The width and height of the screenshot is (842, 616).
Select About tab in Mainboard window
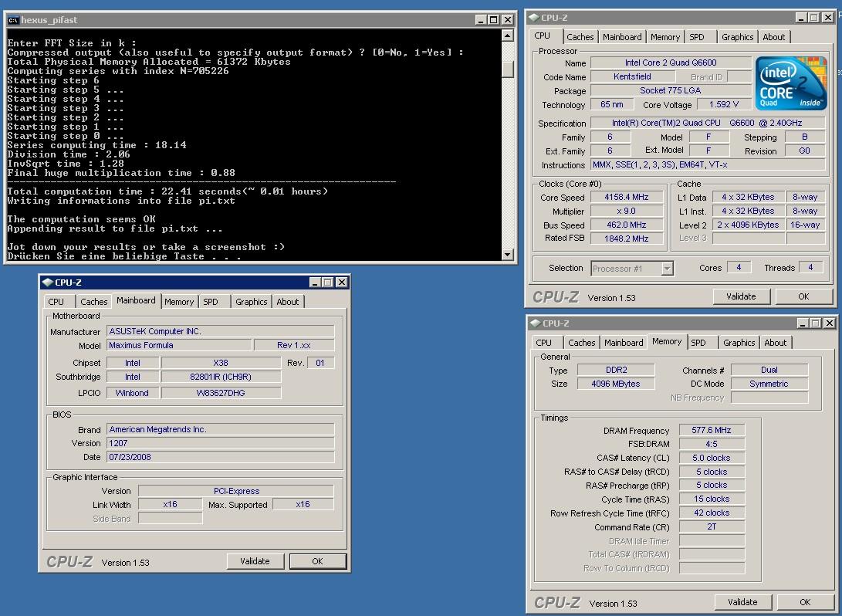click(x=287, y=302)
